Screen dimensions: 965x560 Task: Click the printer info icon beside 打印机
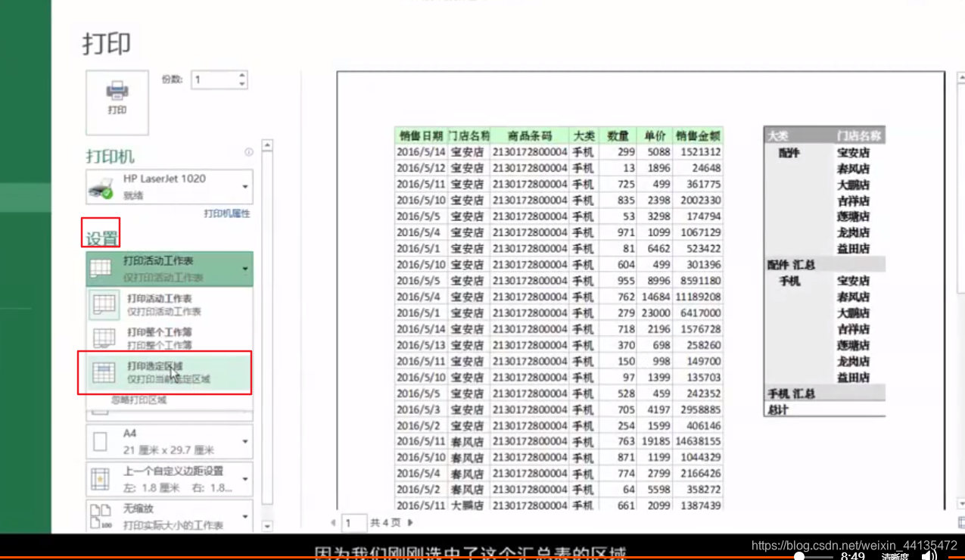pos(248,152)
